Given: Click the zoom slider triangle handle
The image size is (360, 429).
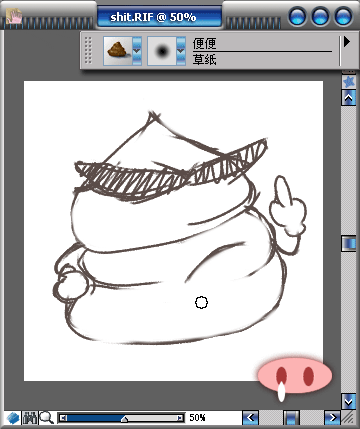Looking at the screenshot, I should pos(124,419).
